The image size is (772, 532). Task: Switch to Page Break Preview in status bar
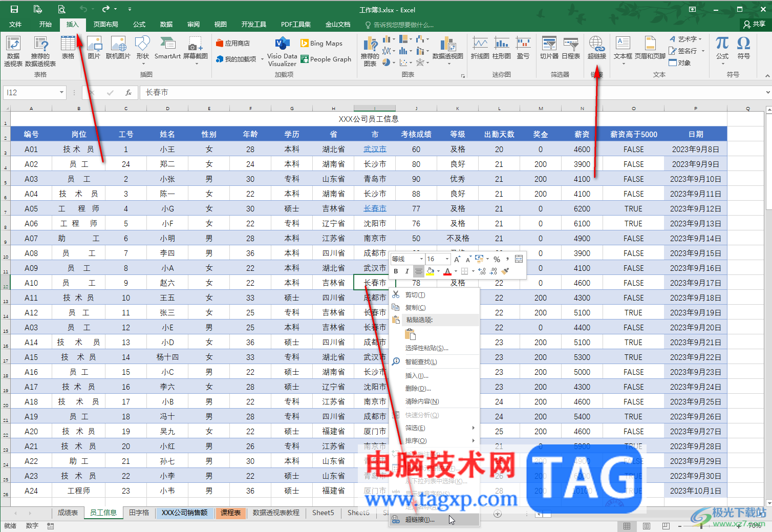point(666,526)
